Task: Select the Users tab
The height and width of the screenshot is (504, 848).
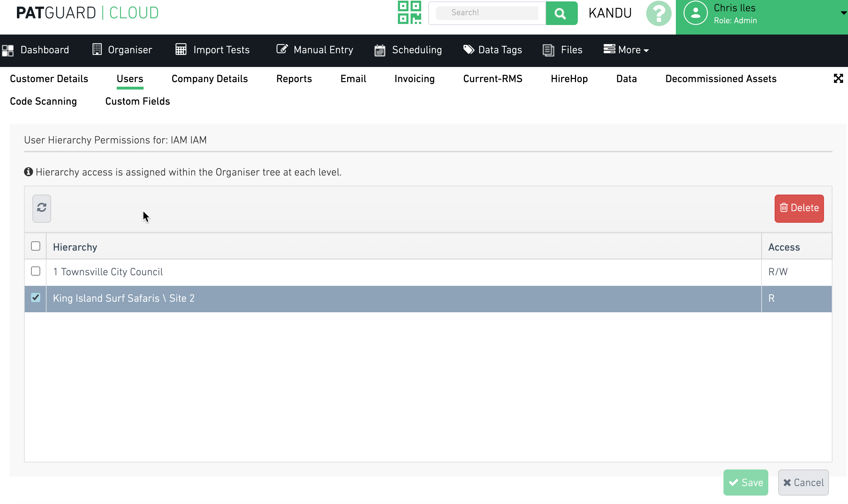Action: click(x=130, y=79)
